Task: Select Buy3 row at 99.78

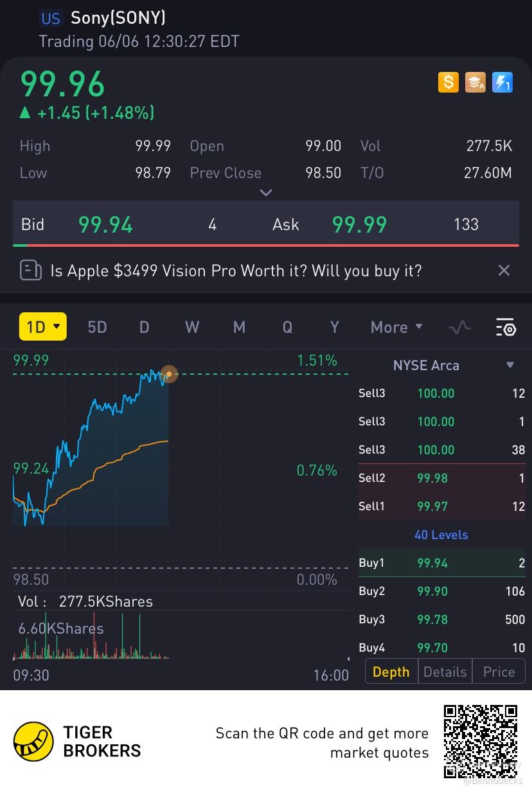Action: [x=441, y=619]
